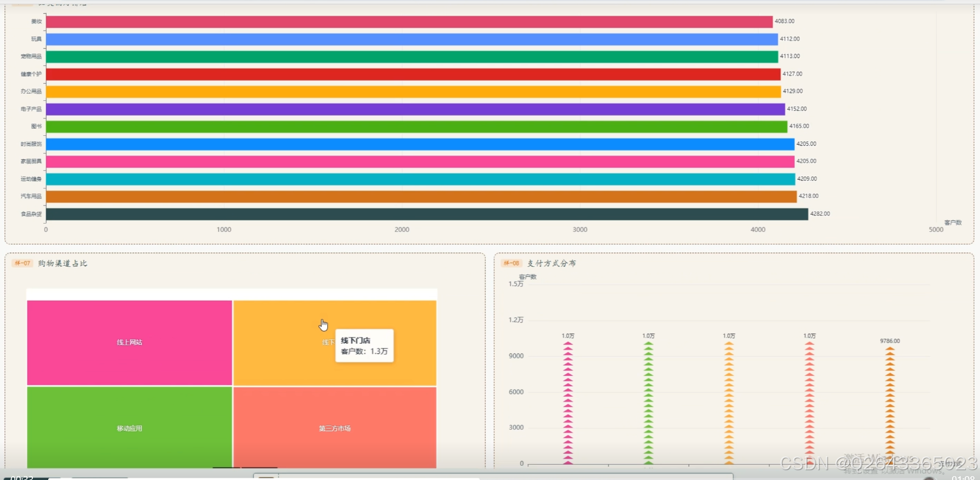
Task: Select the teal 运动健身 bar
Action: (x=420, y=179)
